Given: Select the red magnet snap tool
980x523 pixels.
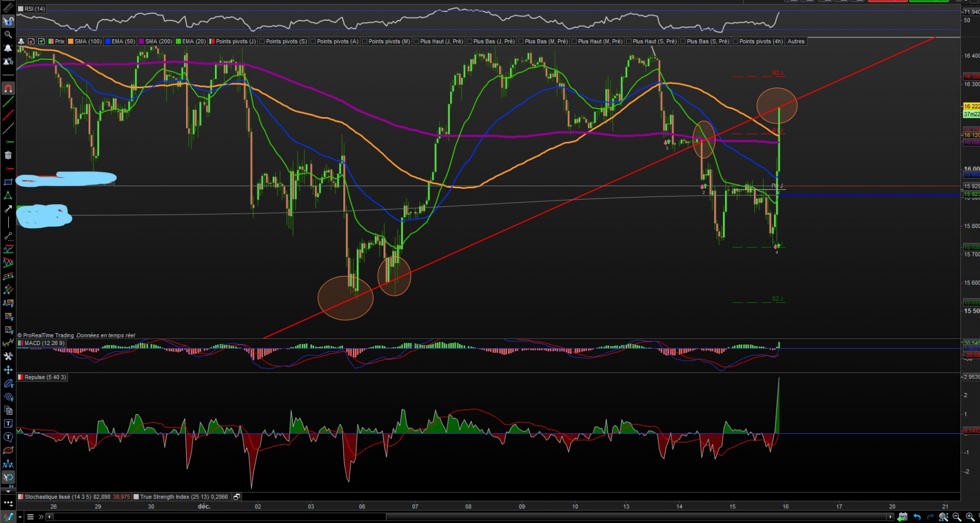Looking at the screenshot, I should [8, 88].
